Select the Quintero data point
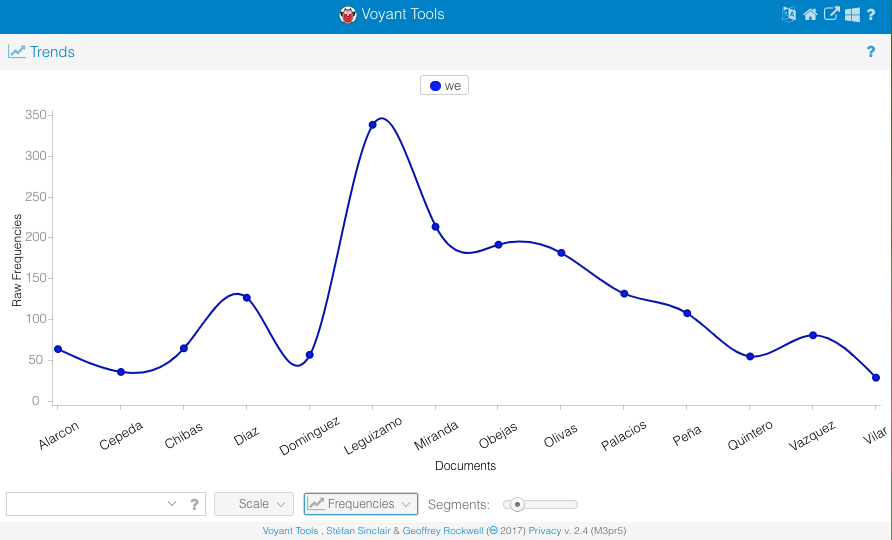The image size is (892, 540). (x=750, y=357)
